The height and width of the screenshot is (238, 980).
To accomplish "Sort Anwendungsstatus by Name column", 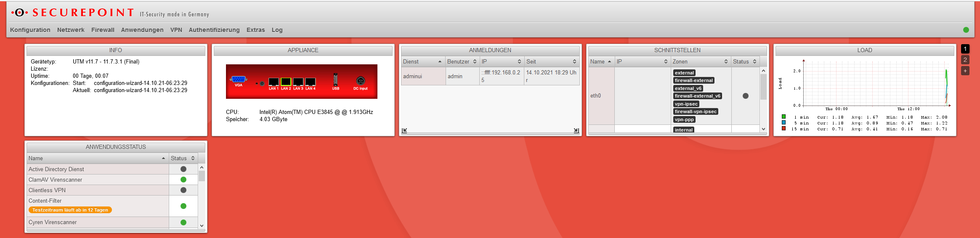I will (98, 158).
